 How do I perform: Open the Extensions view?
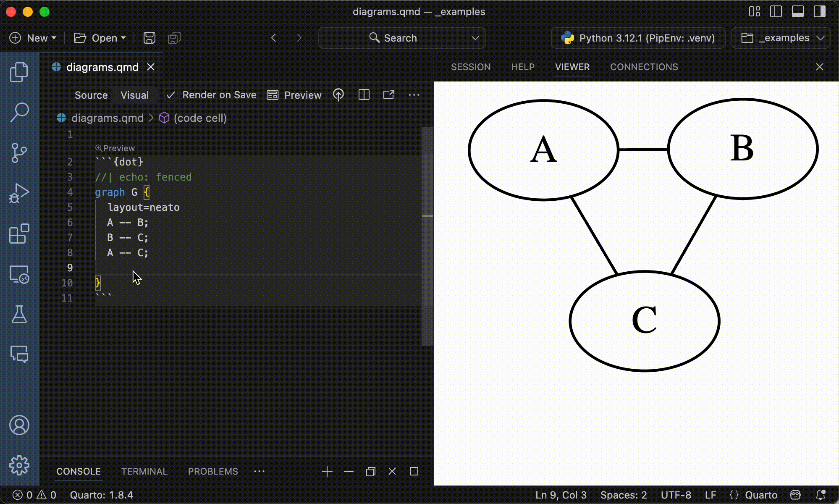20,234
